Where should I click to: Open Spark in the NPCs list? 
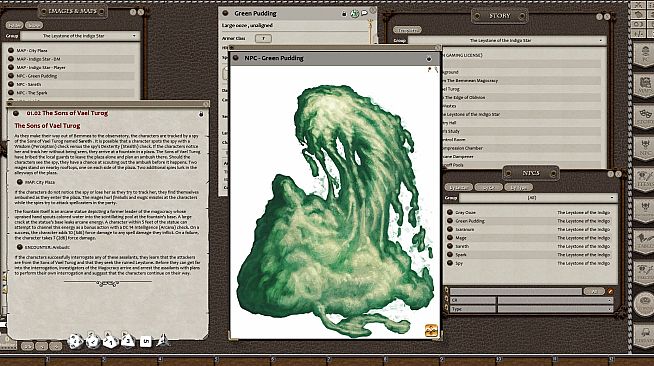point(461,255)
